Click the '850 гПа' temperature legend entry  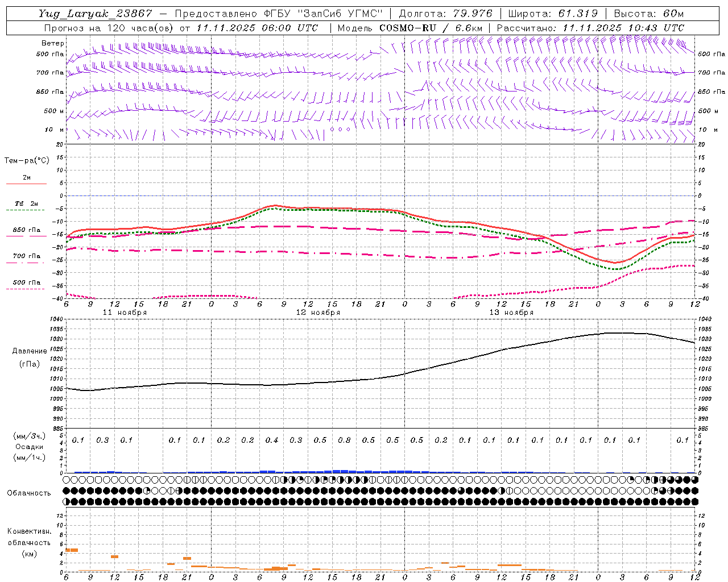[27, 230]
